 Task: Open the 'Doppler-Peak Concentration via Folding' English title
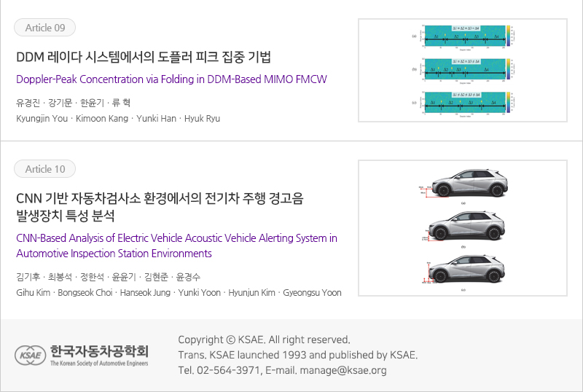171,79
